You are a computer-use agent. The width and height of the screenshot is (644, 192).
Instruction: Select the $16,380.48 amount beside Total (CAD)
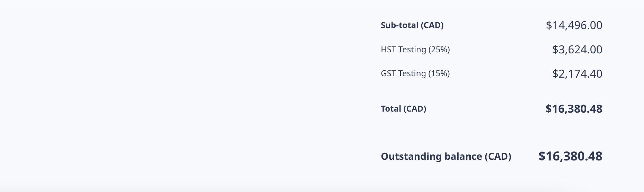[x=573, y=109]
